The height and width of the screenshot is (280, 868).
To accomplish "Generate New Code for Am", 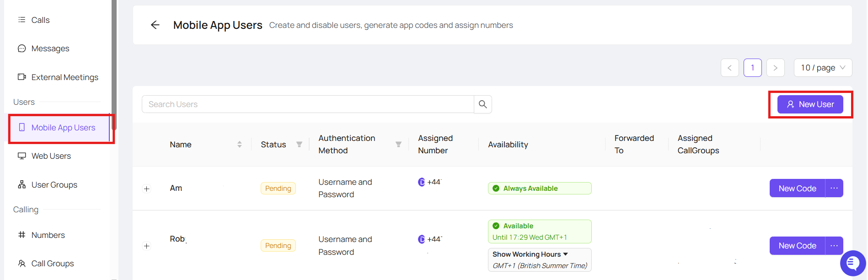I will (798, 188).
